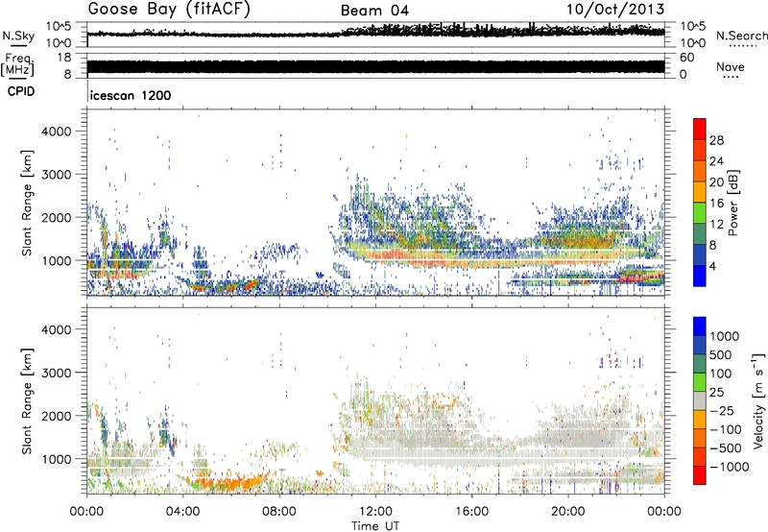The image size is (768, 532).
Task: Select the "12:00" time tick label
Action: pyautogui.click(x=375, y=512)
